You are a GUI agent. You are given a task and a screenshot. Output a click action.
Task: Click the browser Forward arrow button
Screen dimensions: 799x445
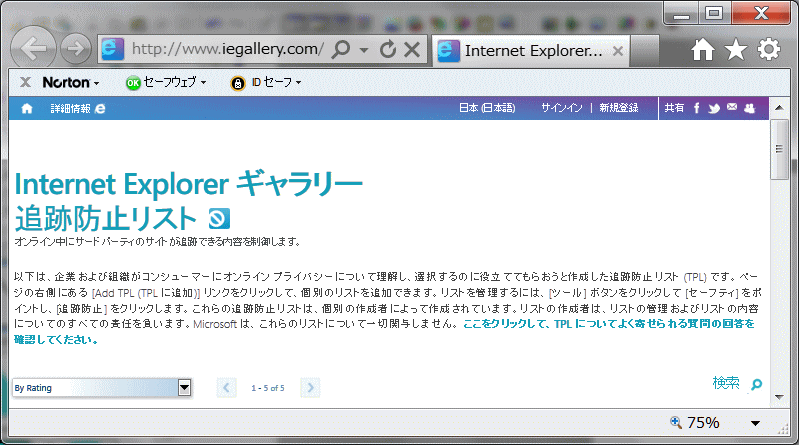75,49
